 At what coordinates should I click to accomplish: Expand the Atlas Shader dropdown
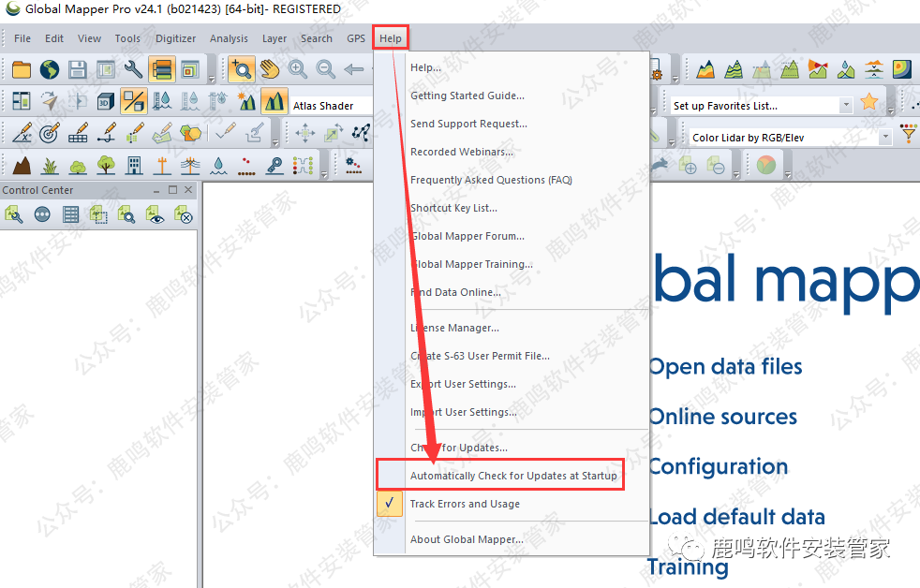point(332,106)
